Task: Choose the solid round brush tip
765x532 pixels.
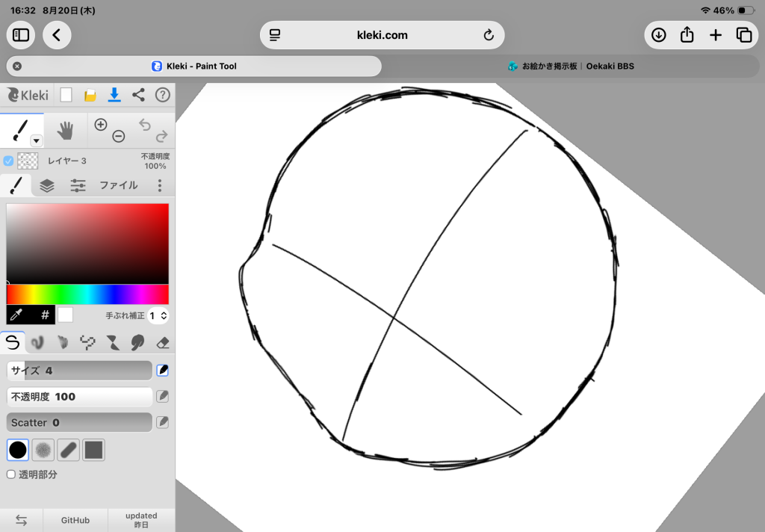Action: click(x=18, y=450)
